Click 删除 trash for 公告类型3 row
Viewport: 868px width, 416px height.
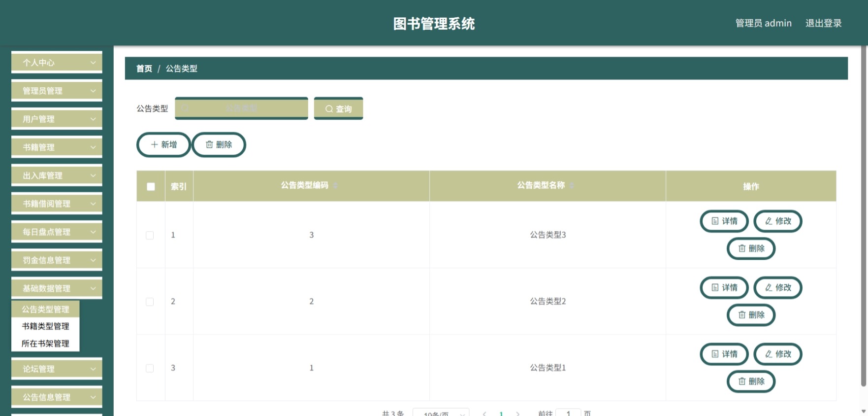click(x=751, y=248)
